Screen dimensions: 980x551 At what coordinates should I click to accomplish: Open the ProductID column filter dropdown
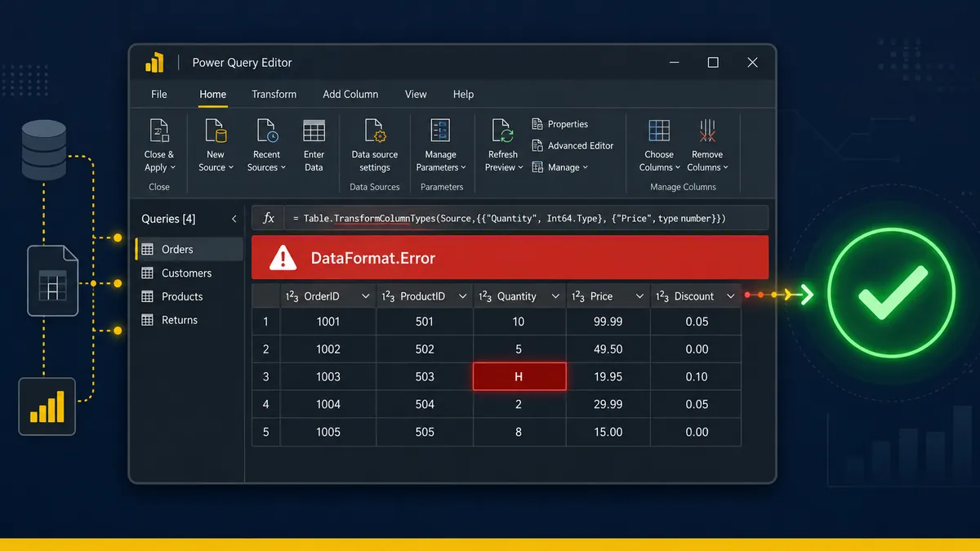tap(462, 296)
